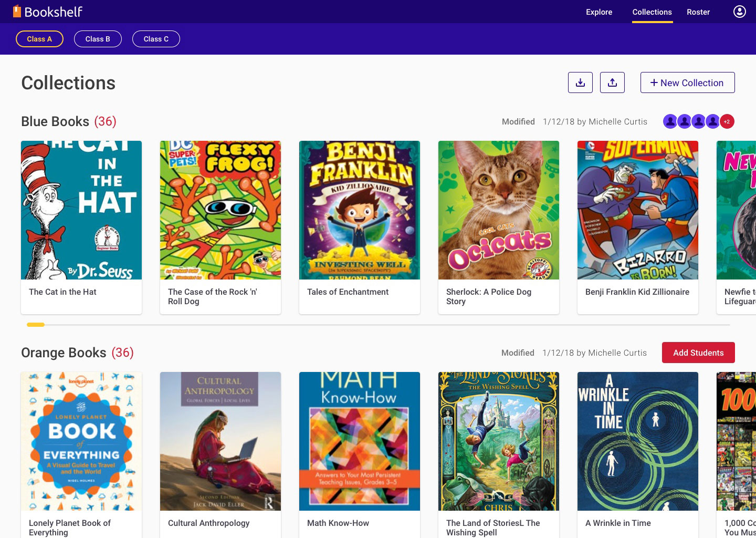The image size is (756, 538).
Task: Open the Benji Franklin Investing Well cover
Action: (x=360, y=210)
